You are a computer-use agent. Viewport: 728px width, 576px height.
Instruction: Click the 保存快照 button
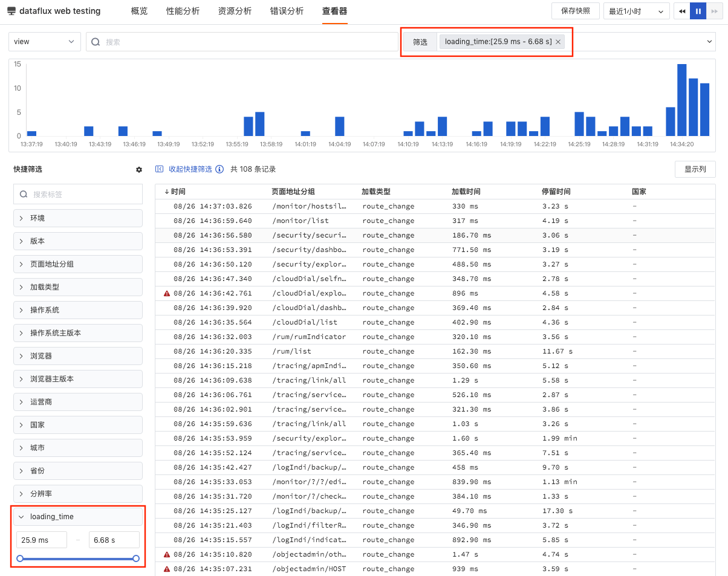coord(576,11)
